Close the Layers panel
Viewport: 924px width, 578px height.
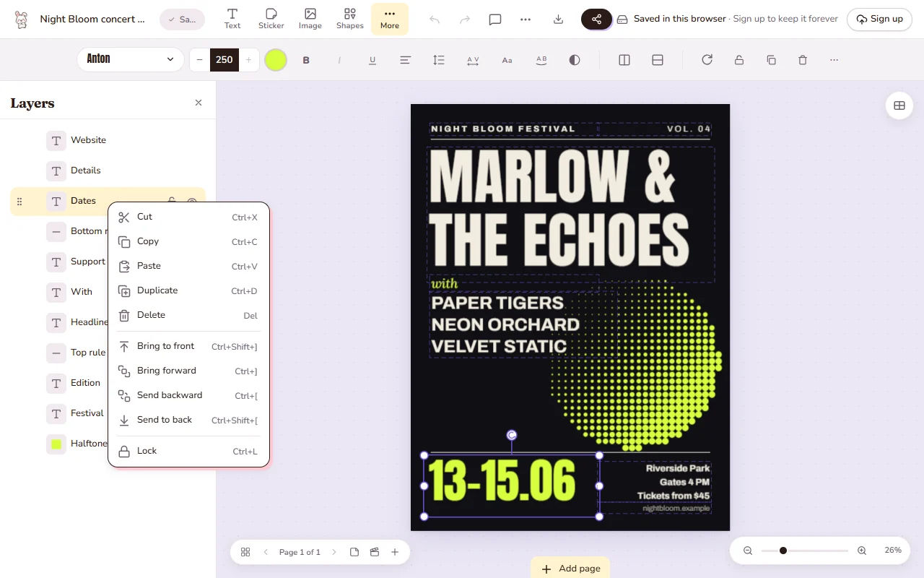(x=199, y=103)
